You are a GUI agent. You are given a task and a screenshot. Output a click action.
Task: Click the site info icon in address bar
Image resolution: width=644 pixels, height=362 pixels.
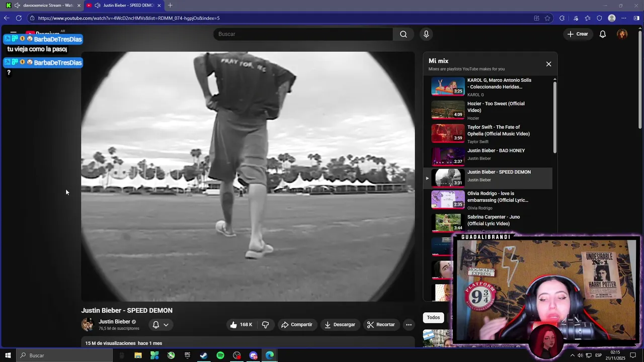pyautogui.click(x=32, y=18)
